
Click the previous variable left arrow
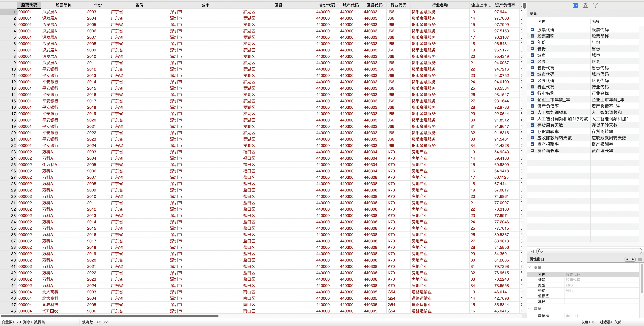627,259
